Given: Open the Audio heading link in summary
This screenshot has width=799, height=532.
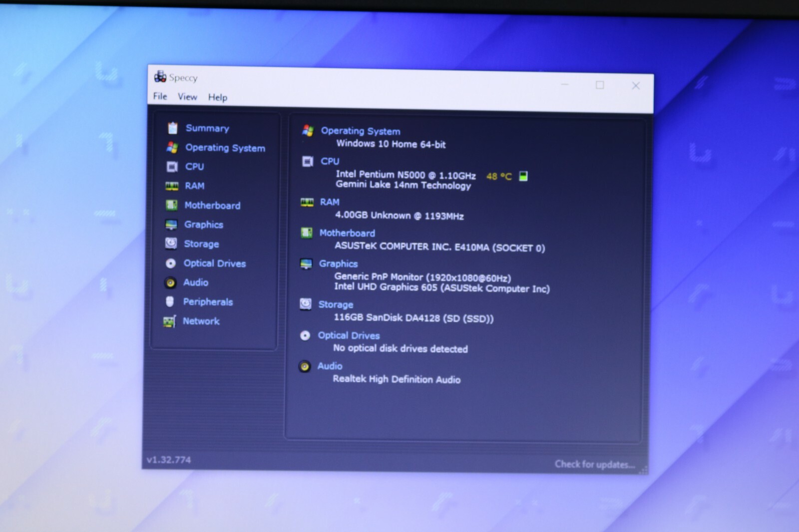Looking at the screenshot, I should coord(330,366).
